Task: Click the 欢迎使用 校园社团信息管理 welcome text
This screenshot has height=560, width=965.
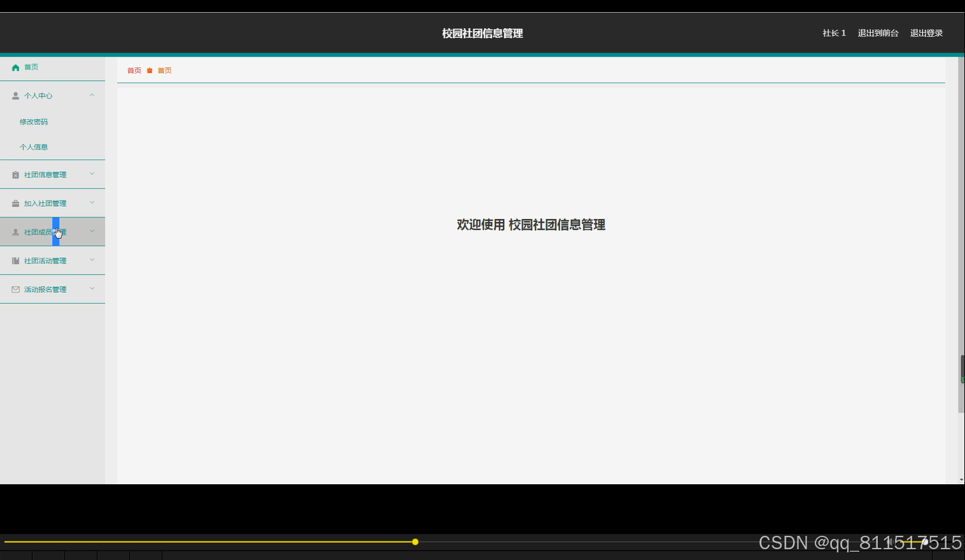Action: [531, 225]
